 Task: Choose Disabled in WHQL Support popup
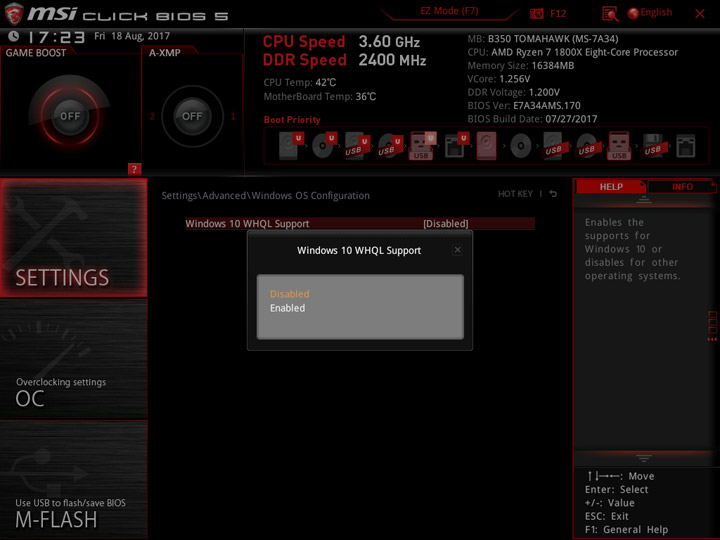[290, 294]
